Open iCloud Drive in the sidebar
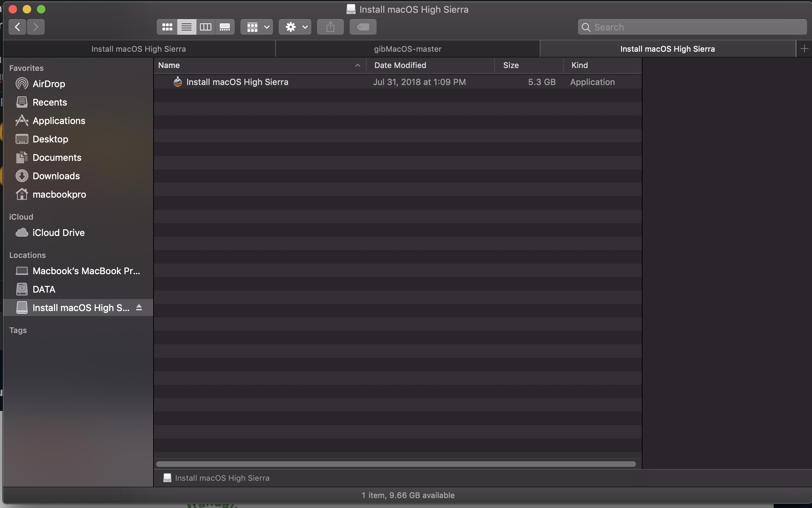 pyautogui.click(x=78, y=233)
